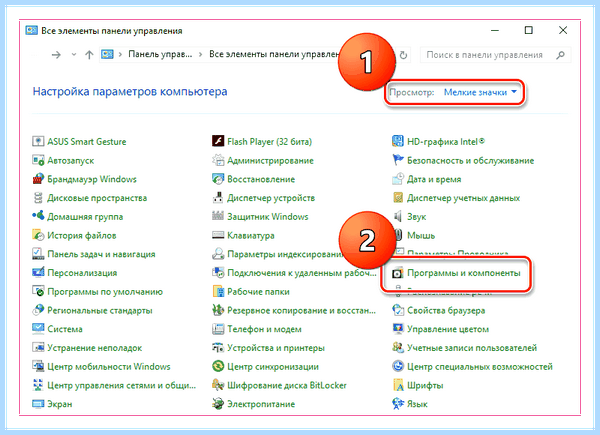This screenshot has height=435, width=600.
Task: Click Все элементы панели управления breadcrumb
Action: 274,54
